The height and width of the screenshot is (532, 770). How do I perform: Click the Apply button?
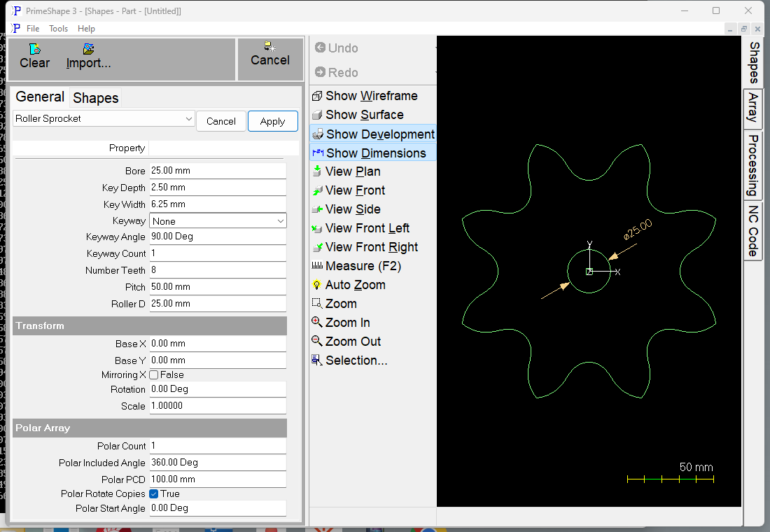[x=272, y=121]
